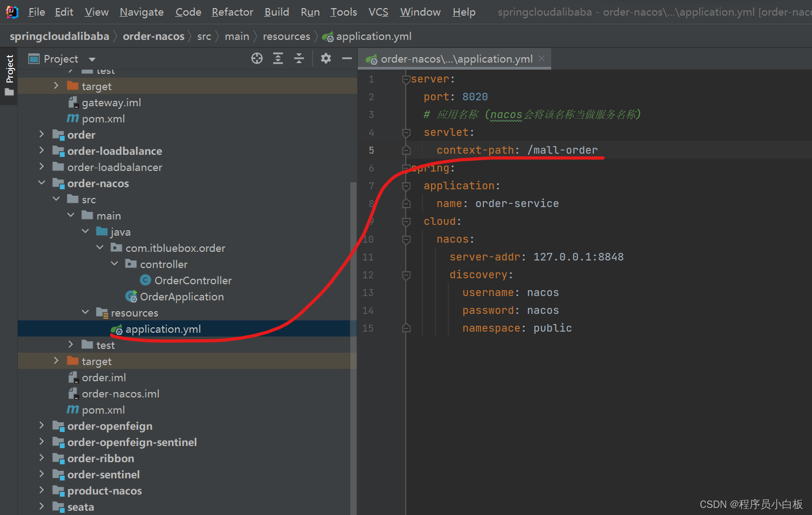The image size is (812, 515).
Task: Click the gateway.iml file icon
Action: [x=73, y=102]
